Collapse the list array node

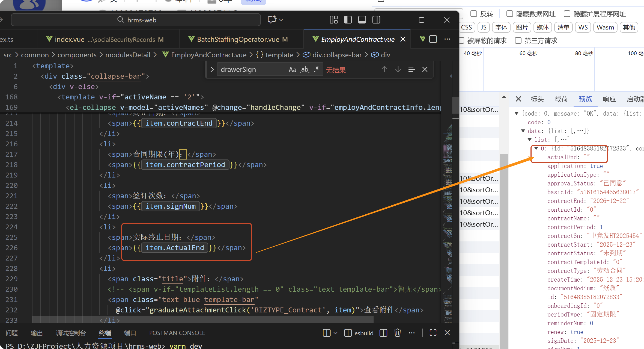click(x=529, y=140)
